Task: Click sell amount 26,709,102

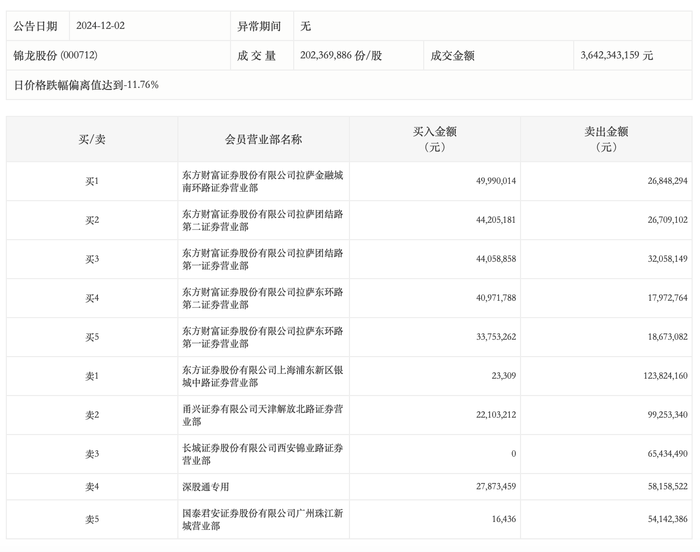Action: [668, 220]
